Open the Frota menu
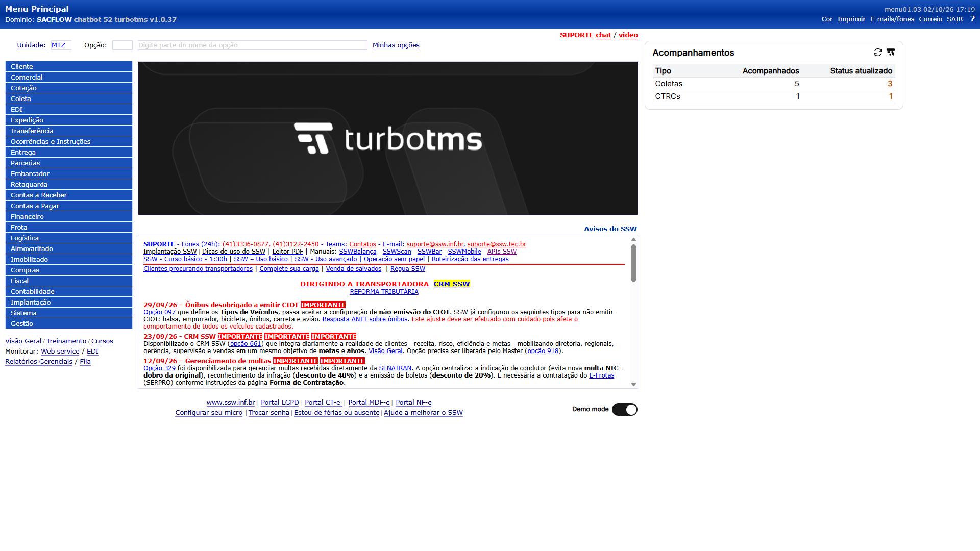The height and width of the screenshot is (551, 980). pyautogui.click(x=69, y=227)
